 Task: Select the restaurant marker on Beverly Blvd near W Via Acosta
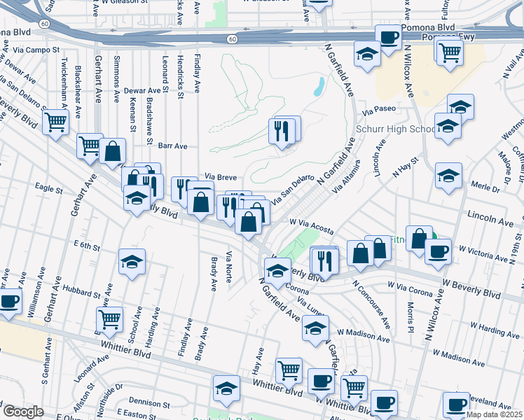[324, 263]
